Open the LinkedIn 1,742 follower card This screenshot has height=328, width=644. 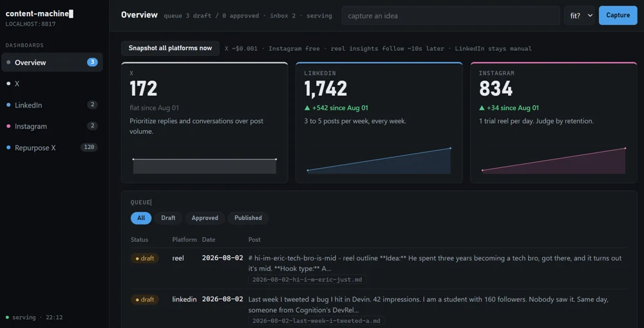[x=379, y=123]
